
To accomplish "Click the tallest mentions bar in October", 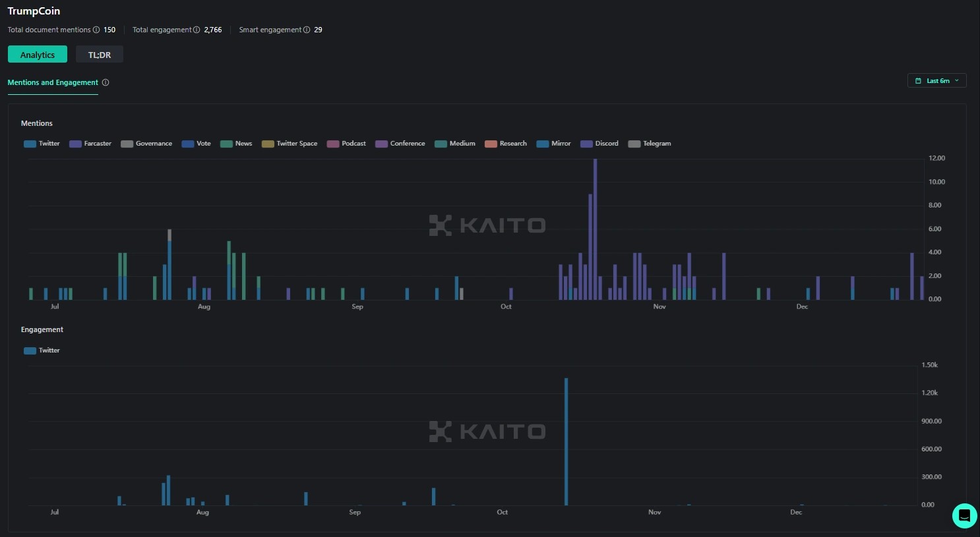I will [595, 229].
